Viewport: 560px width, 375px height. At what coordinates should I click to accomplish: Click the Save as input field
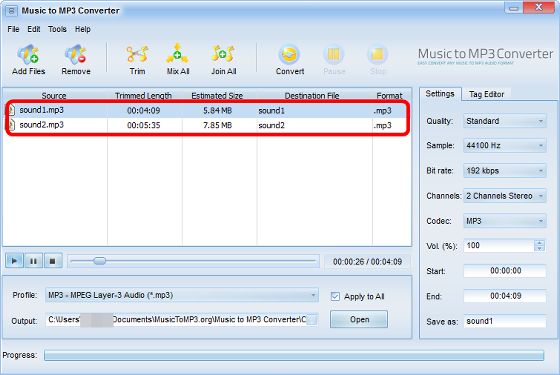pos(505,321)
